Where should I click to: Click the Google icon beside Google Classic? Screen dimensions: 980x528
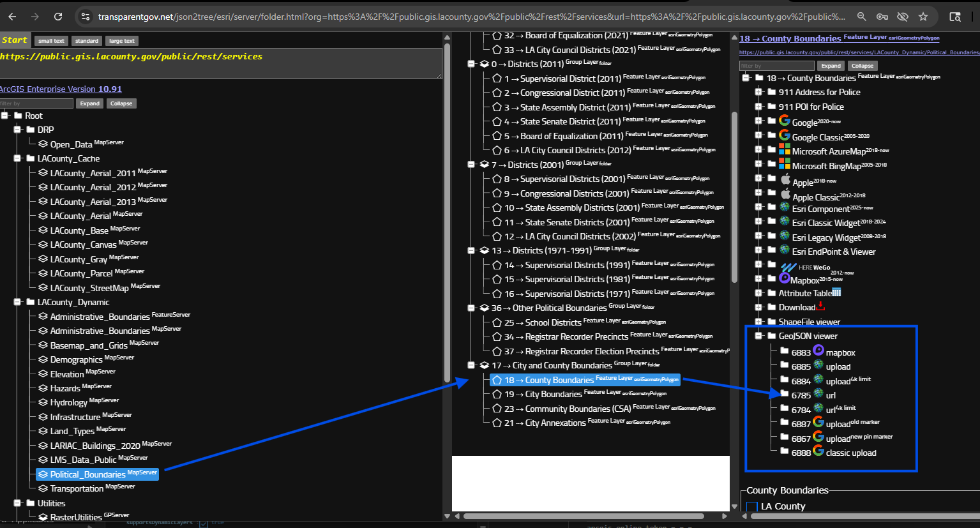click(x=784, y=135)
